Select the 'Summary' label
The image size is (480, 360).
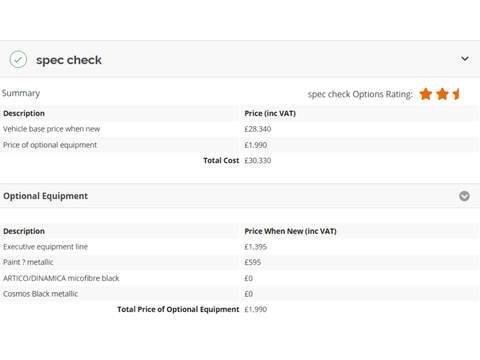21,93
